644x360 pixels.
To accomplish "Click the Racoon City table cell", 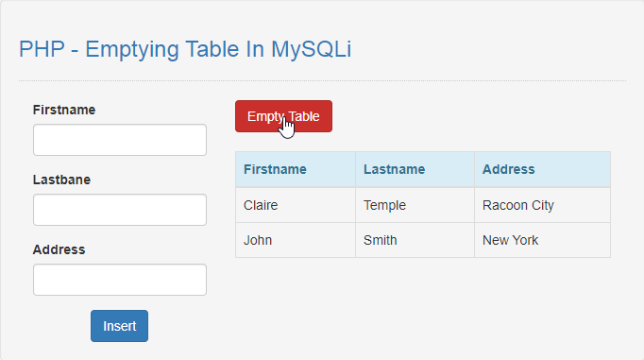I will coord(543,205).
